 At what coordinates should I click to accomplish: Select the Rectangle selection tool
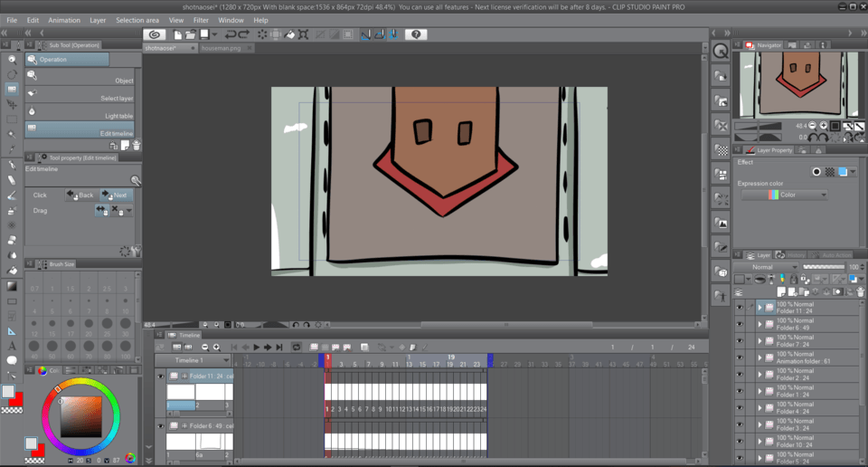click(x=12, y=119)
